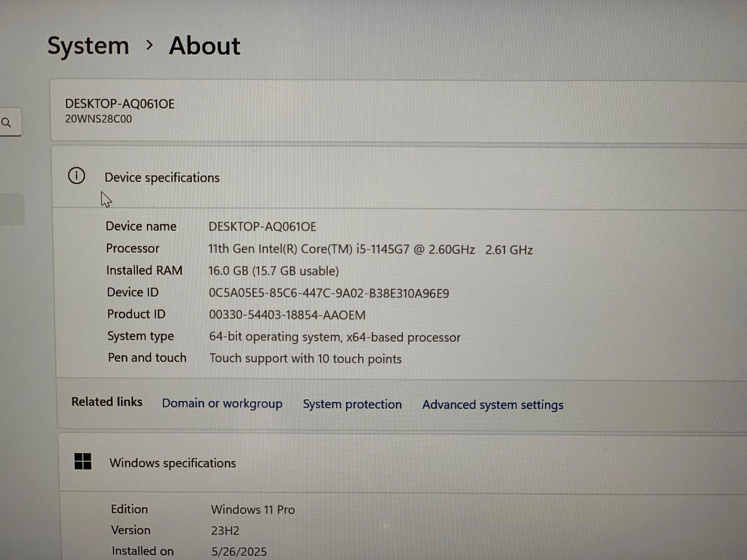This screenshot has width=747, height=560.
Task: Click the Windows logo icon
Action: pyautogui.click(x=83, y=461)
